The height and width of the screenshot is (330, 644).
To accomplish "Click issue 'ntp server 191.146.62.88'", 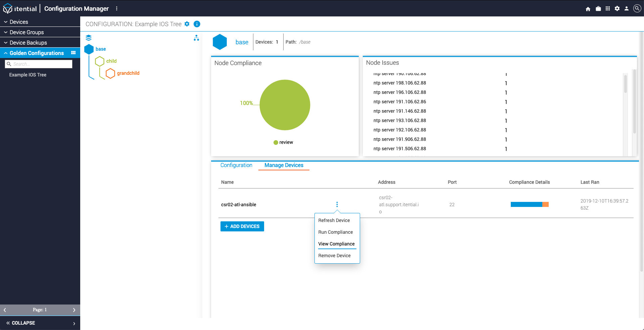I will [x=400, y=111].
